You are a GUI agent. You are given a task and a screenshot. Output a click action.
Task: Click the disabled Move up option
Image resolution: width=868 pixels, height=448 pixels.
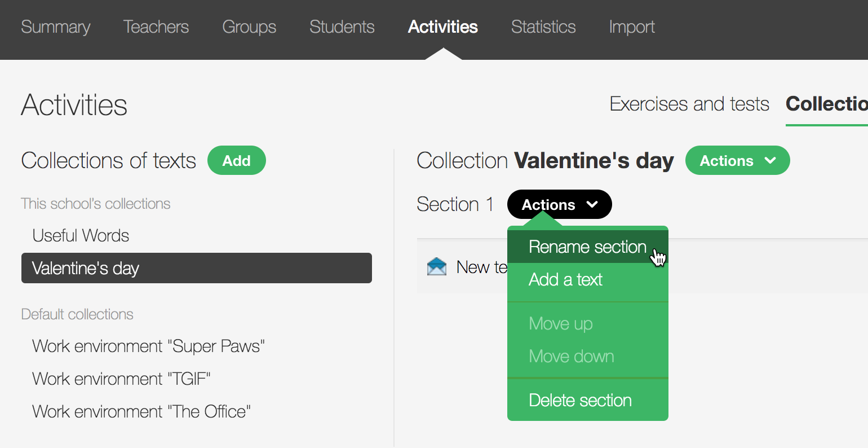(x=560, y=324)
